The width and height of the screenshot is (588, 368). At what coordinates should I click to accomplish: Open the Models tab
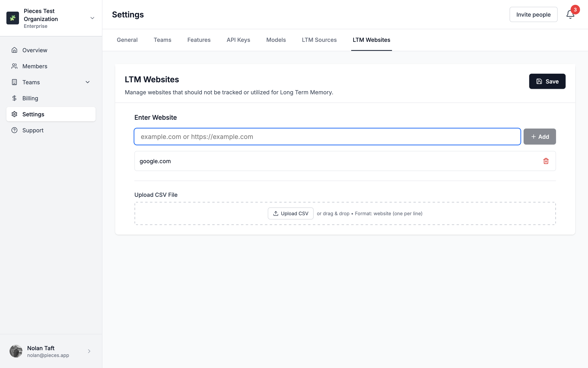(276, 40)
